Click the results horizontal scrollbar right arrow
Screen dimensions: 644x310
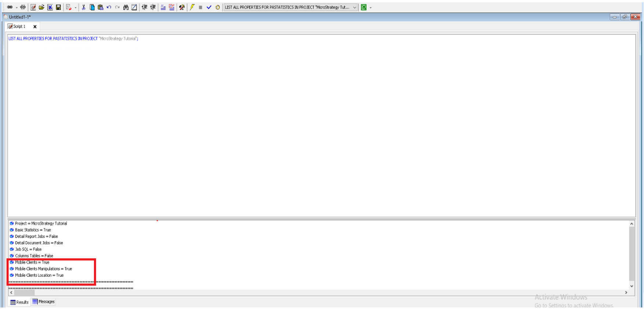(x=626, y=293)
